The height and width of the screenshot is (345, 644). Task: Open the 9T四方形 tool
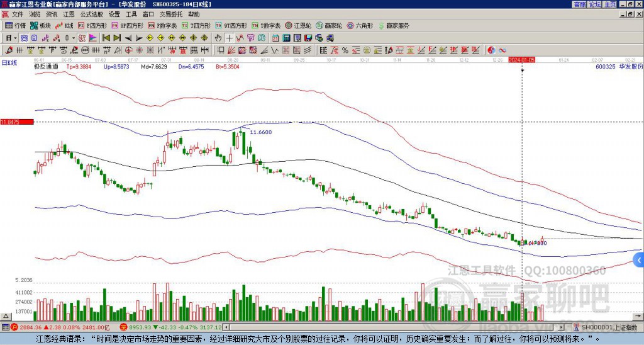(x=231, y=25)
